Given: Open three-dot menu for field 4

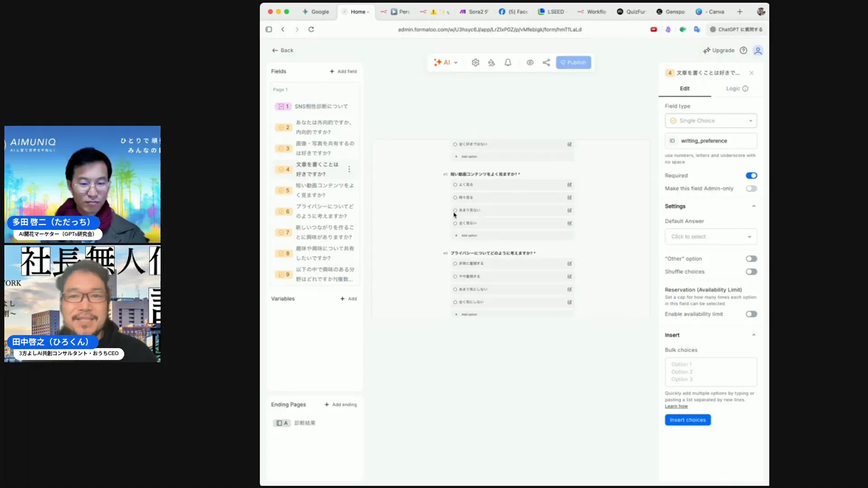Looking at the screenshot, I should coord(349,169).
